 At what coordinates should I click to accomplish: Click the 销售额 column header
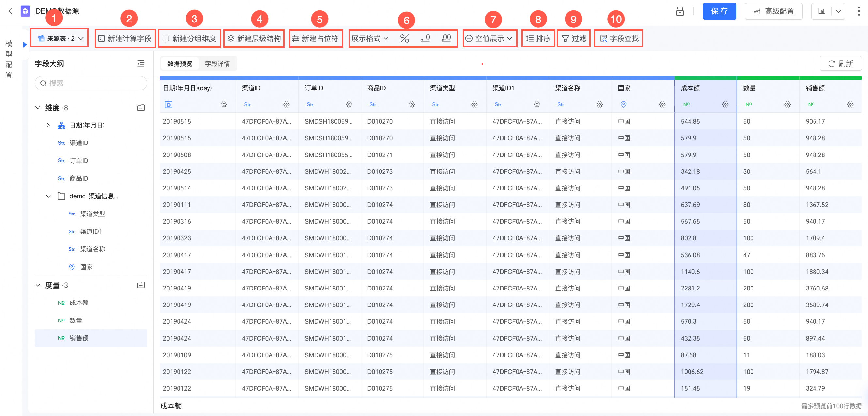[815, 88]
